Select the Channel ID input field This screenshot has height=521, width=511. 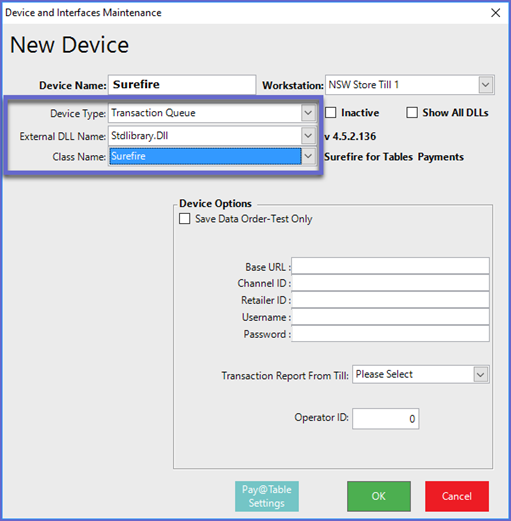[390, 283]
